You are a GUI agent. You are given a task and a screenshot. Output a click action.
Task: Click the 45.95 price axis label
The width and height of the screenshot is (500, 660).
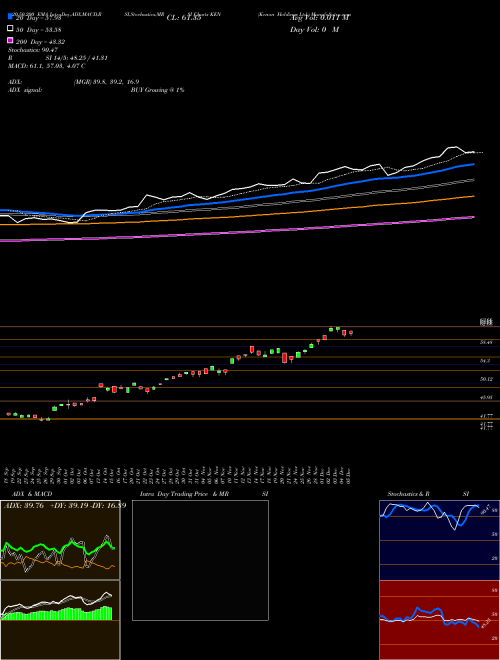pos(486,397)
